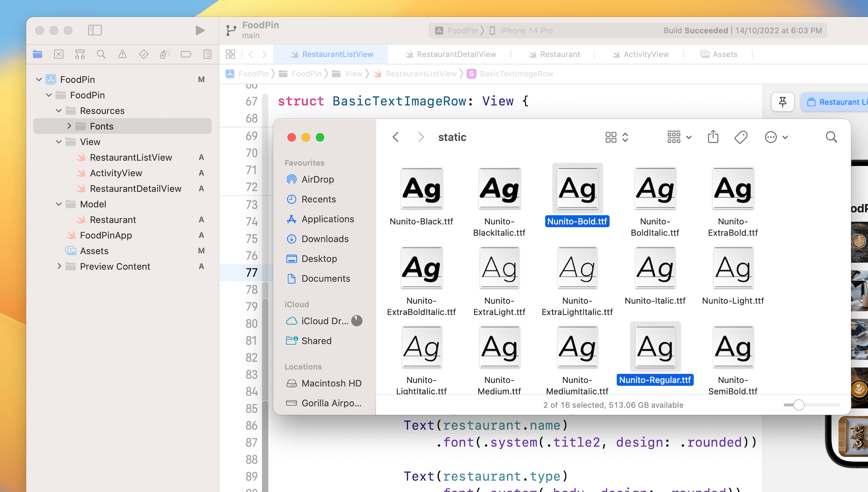Switch Finder to icon view layout

(x=611, y=137)
